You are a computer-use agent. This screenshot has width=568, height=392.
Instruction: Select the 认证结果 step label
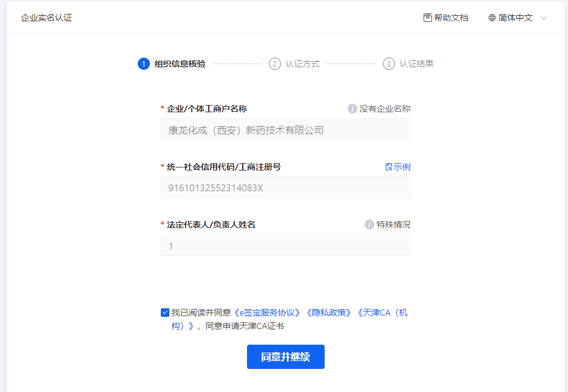coord(416,64)
